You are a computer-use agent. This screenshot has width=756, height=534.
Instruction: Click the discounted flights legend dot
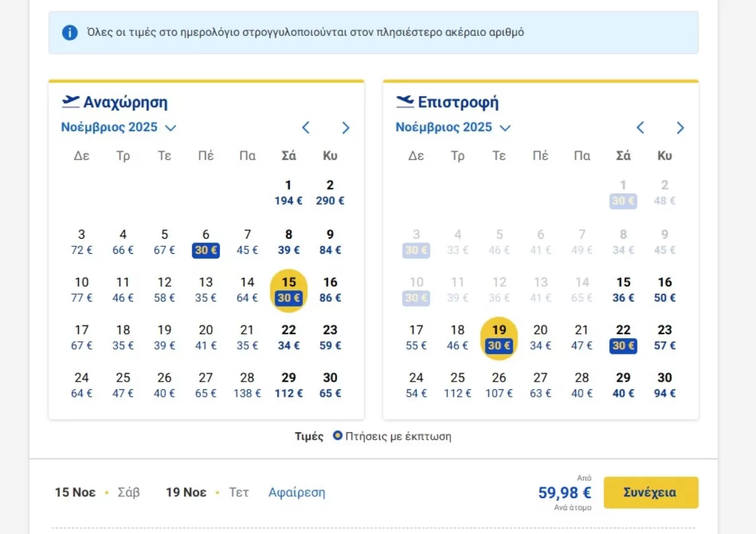[x=338, y=436]
